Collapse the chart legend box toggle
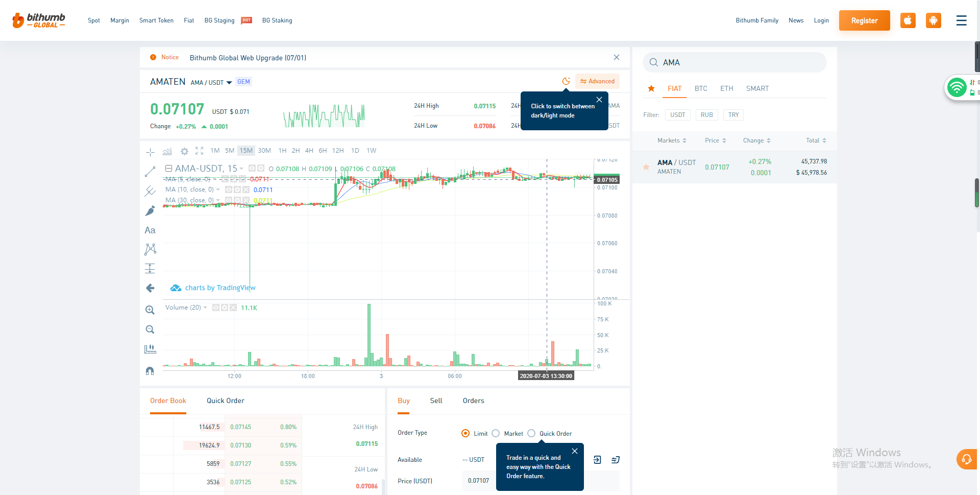 (168, 168)
